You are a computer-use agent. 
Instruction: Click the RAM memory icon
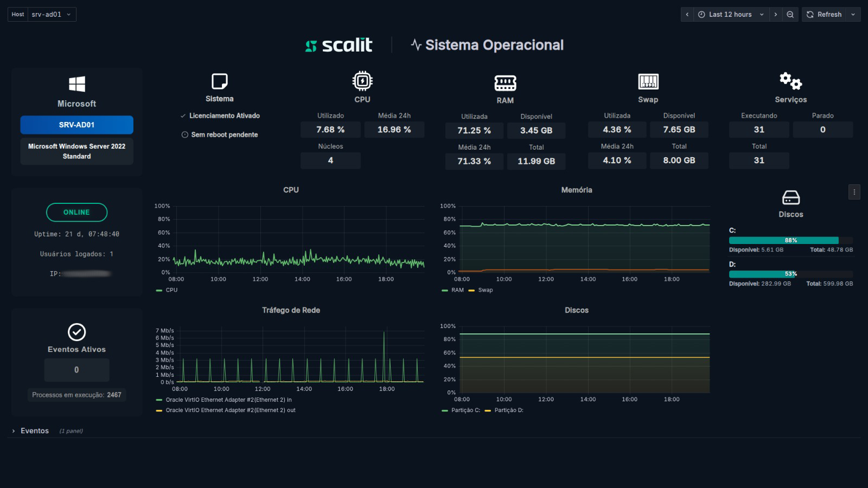pyautogui.click(x=505, y=83)
